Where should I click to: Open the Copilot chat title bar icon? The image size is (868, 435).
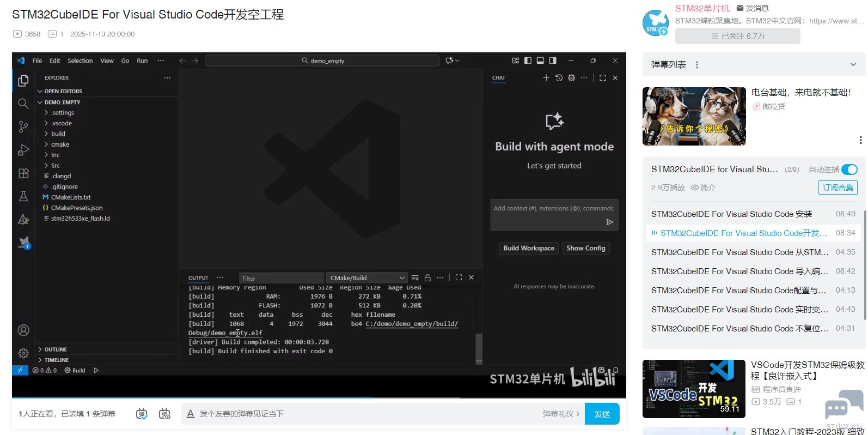click(452, 61)
